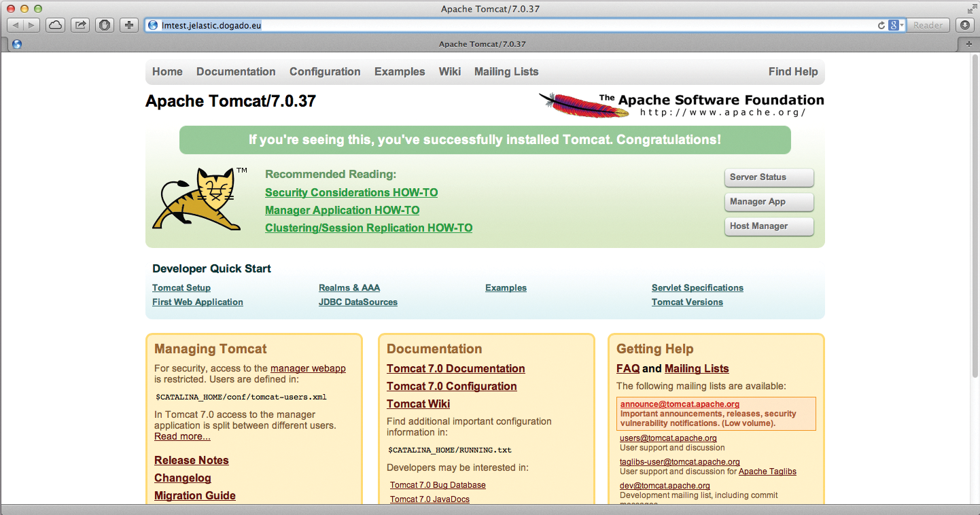Reload the page with refresh icon
The width and height of the screenshot is (980, 515).
881,25
